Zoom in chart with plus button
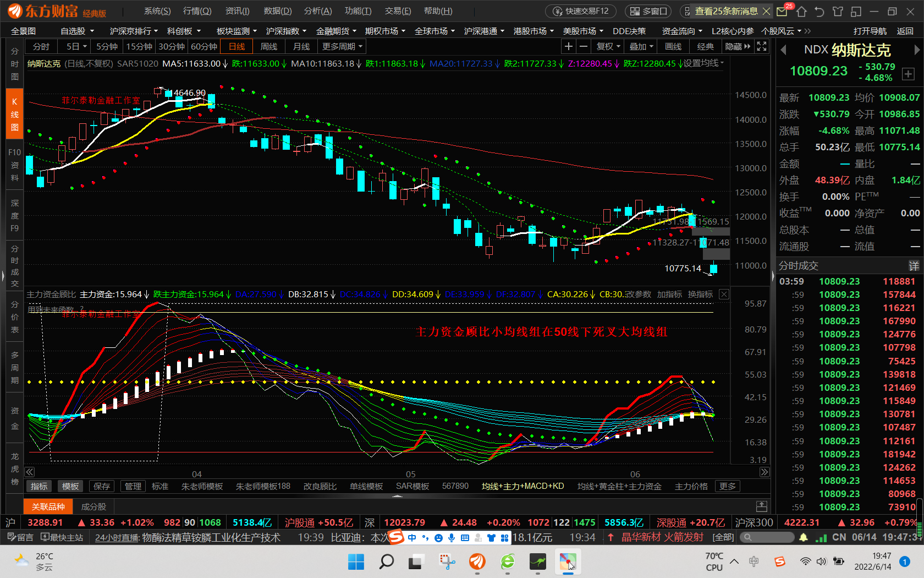The image size is (924, 578). click(x=569, y=47)
